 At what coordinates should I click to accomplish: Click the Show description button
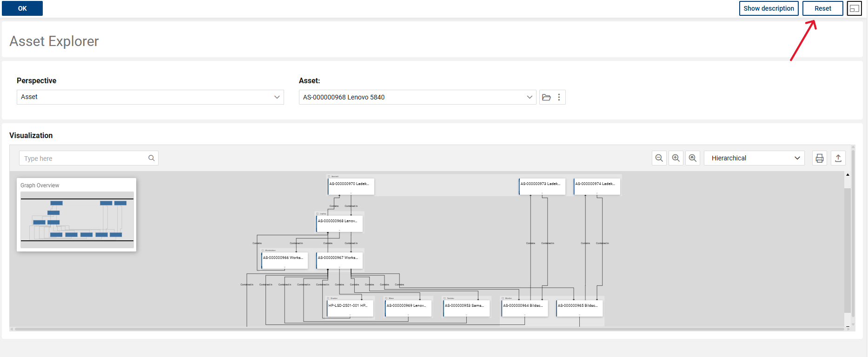point(769,8)
